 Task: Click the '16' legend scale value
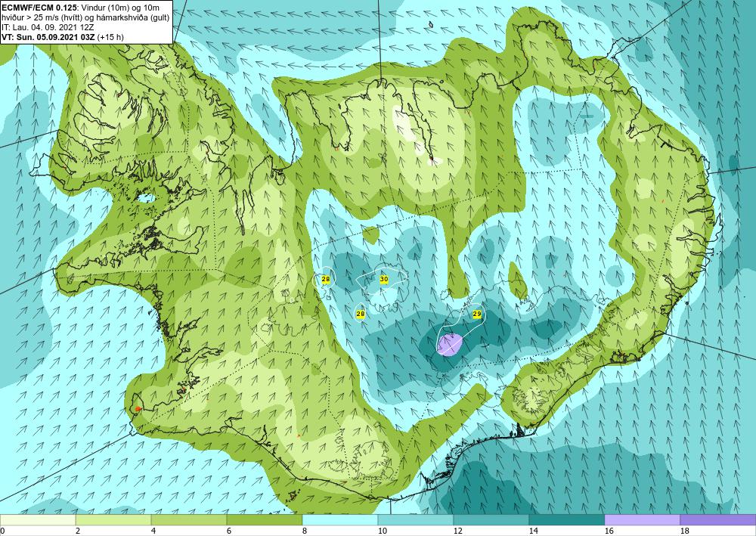pyautogui.click(x=609, y=531)
